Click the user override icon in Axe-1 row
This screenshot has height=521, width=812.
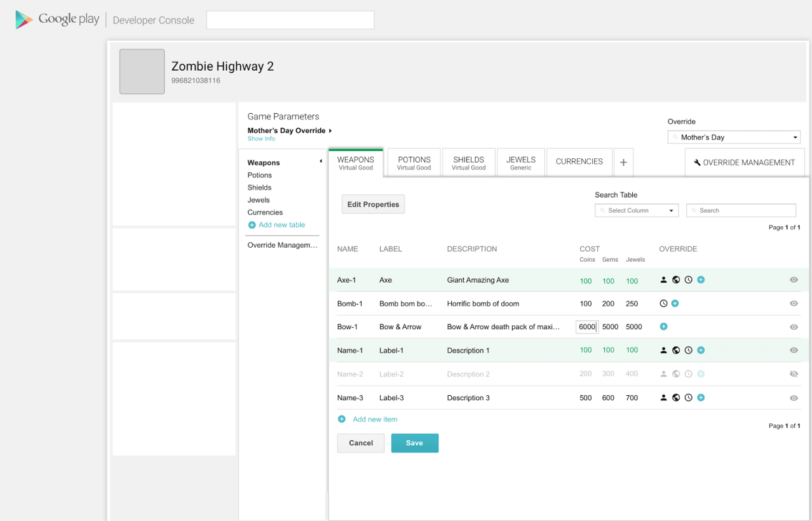point(664,280)
